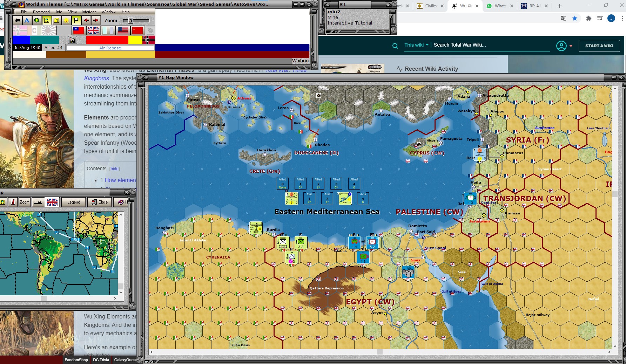Click the 10/1 convoy marker on mini map
Screen dimensions: 626x364
76,239
